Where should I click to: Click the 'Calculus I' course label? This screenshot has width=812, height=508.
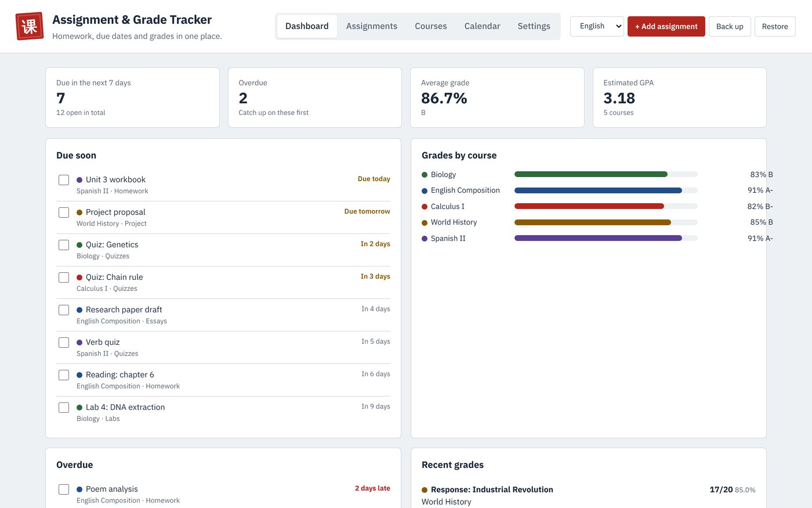tap(448, 206)
